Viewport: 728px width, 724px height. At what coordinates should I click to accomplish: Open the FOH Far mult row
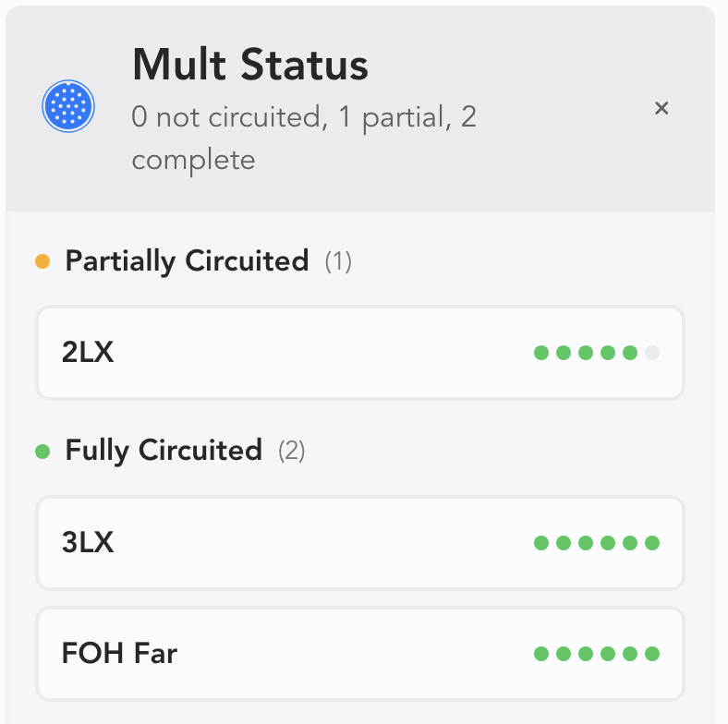point(360,654)
